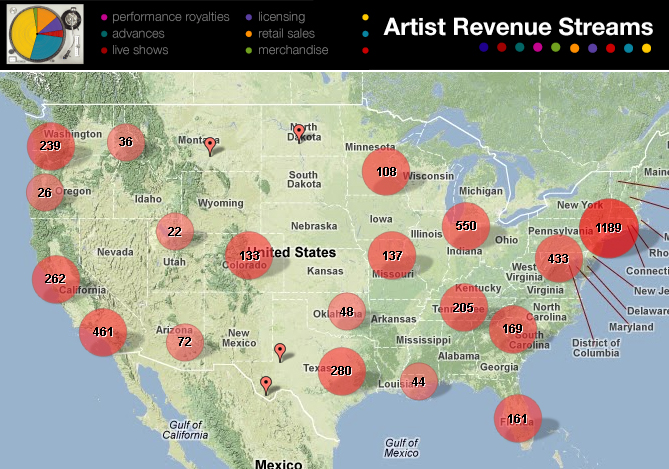Viewport: 669px width, 469px height.
Task: Click the magenta performance royalties dot
Action: pos(104,17)
